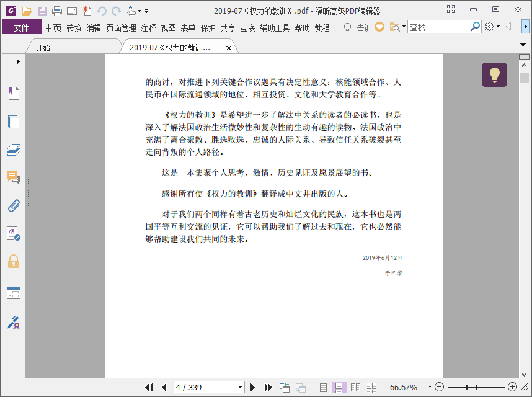Image resolution: width=532 pixels, height=397 pixels.
Task: Click the folder search icon
Action: click(x=394, y=27)
